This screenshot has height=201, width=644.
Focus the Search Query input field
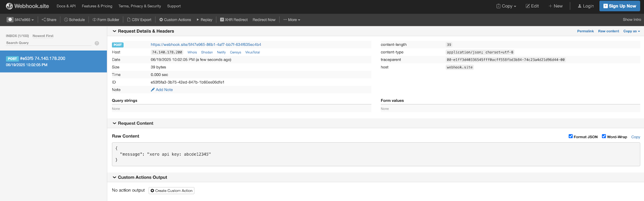click(x=48, y=43)
